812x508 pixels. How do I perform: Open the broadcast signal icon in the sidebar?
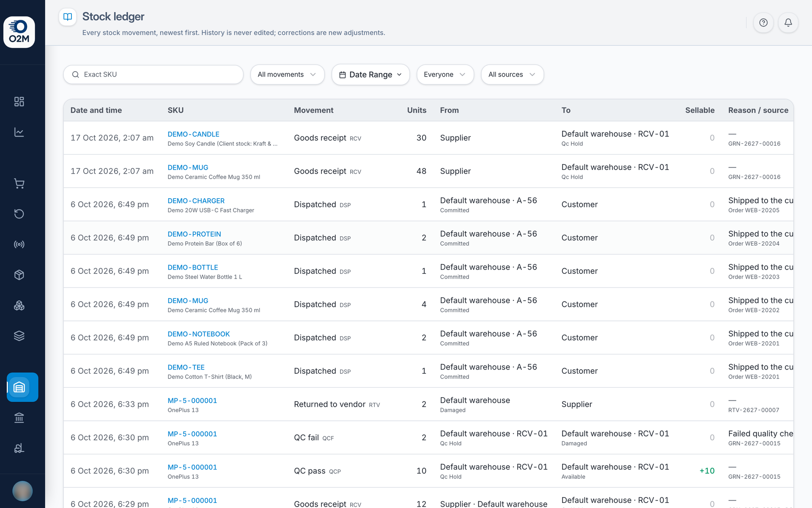tap(19, 244)
